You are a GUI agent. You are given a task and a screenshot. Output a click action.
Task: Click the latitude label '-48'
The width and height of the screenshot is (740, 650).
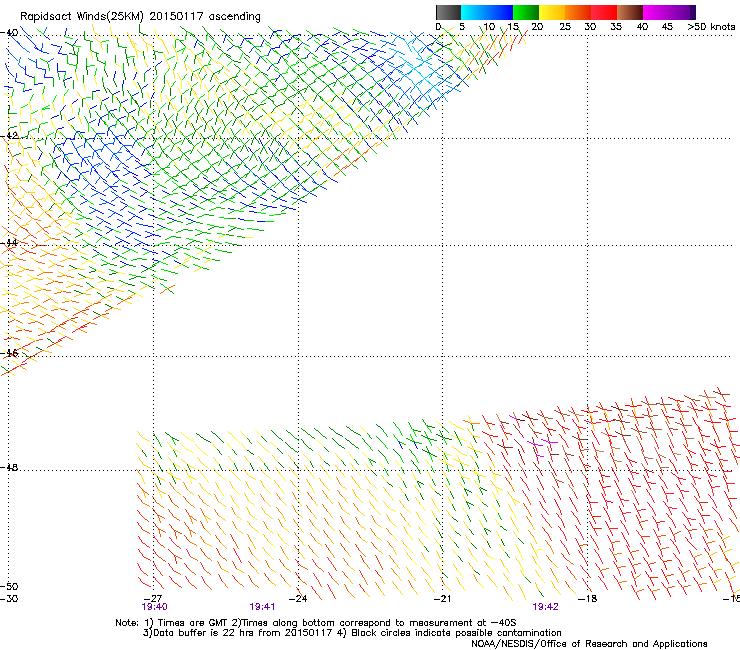tap(10, 467)
